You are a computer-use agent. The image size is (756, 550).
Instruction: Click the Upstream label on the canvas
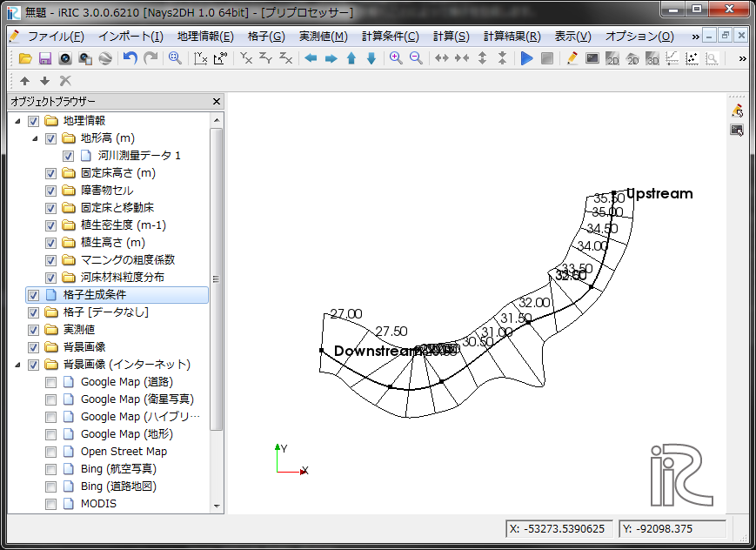point(660,193)
